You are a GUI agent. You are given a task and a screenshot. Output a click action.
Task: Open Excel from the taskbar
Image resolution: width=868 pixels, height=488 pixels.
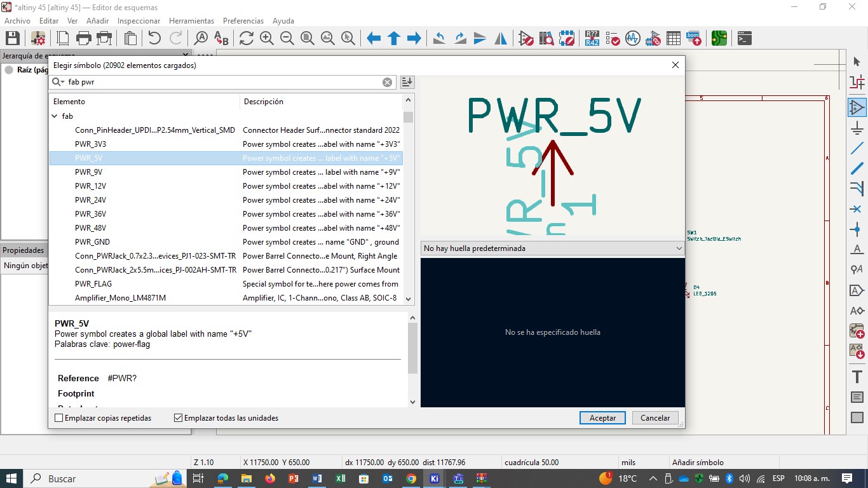click(x=341, y=478)
